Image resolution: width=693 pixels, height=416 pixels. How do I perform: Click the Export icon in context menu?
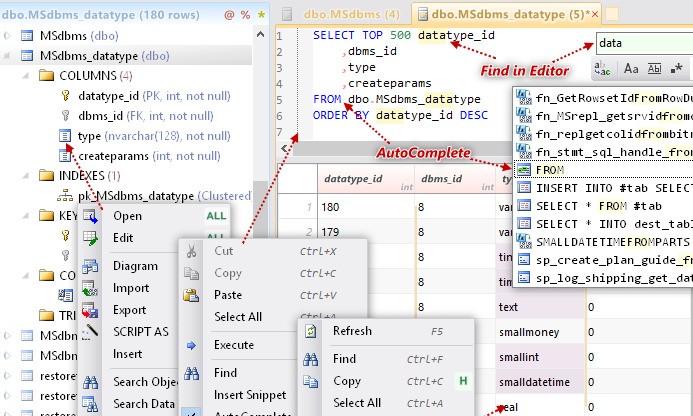(90, 310)
